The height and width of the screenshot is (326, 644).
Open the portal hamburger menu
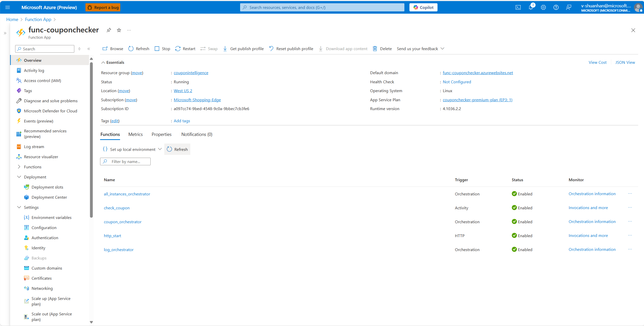coord(8,7)
